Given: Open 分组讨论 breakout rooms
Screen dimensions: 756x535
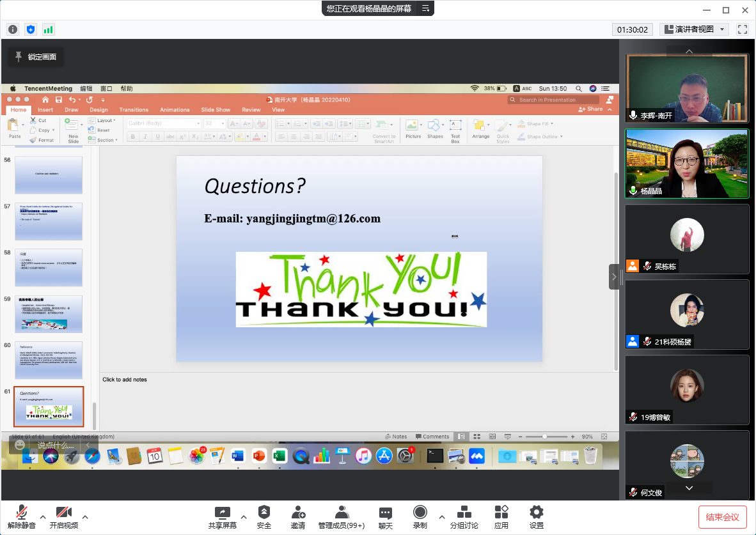Looking at the screenshot, I should (464, 517).
